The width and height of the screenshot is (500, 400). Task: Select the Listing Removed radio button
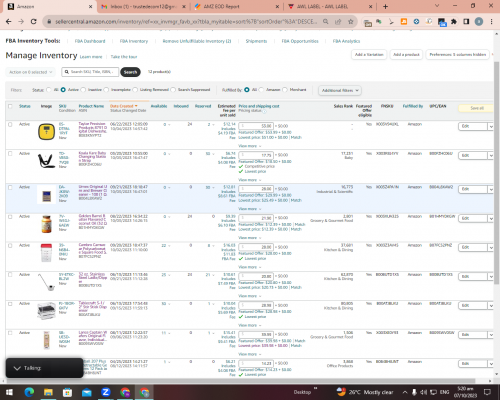point(135,90)
